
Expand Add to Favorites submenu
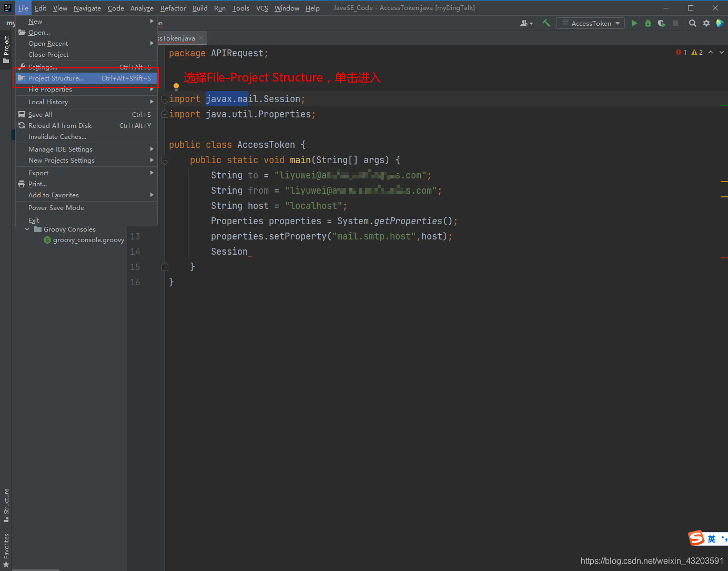(x=87, y=195)
